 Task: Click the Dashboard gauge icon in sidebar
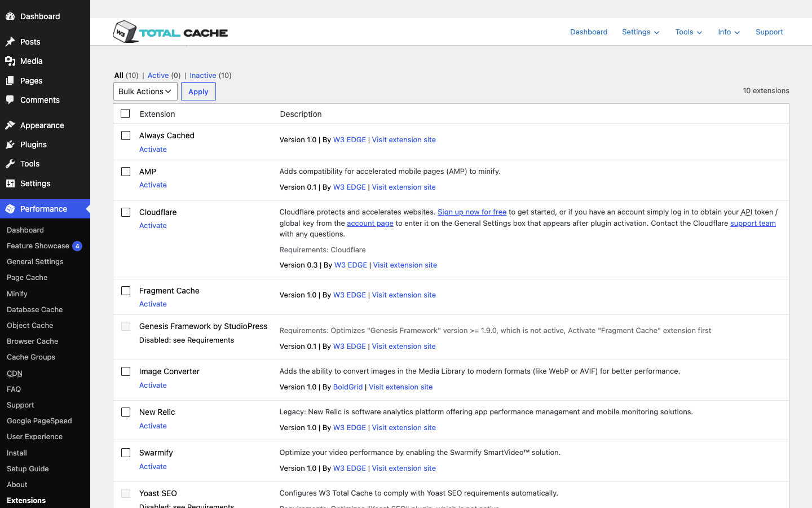(x=10, y=16)
